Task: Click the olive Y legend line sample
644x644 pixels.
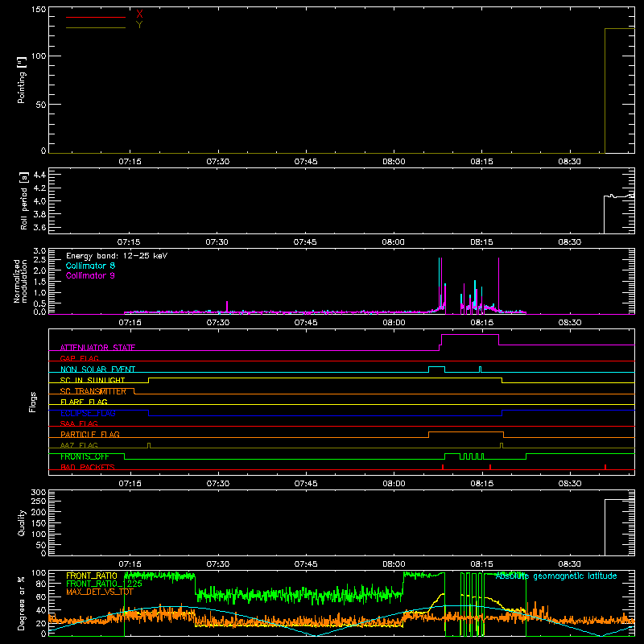Action: click(96, 27)
